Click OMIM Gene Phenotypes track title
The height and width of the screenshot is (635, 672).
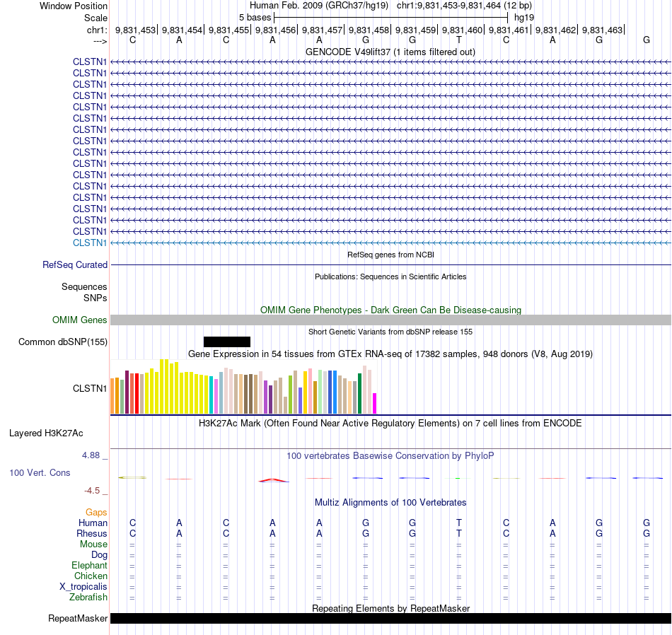click(391, 310)
